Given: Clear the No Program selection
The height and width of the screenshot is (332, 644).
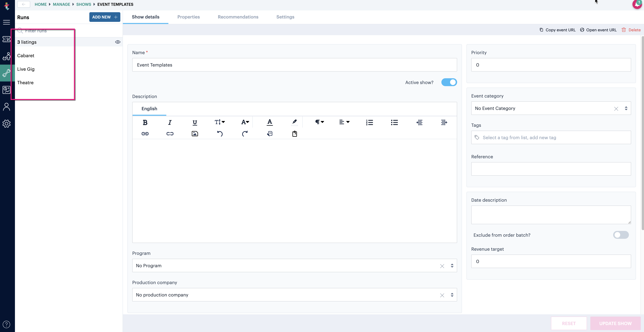Looking at the screenshot, I should [x=442, y=266].
